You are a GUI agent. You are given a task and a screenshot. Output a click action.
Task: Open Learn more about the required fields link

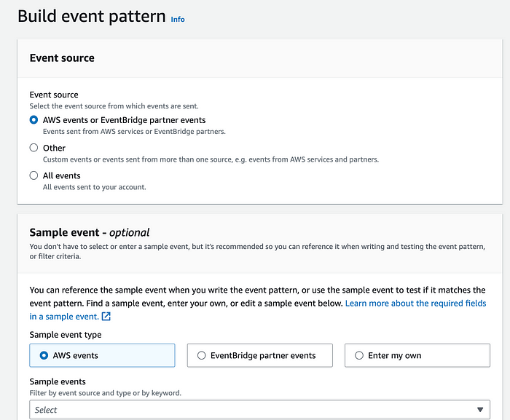click(416, 304)
